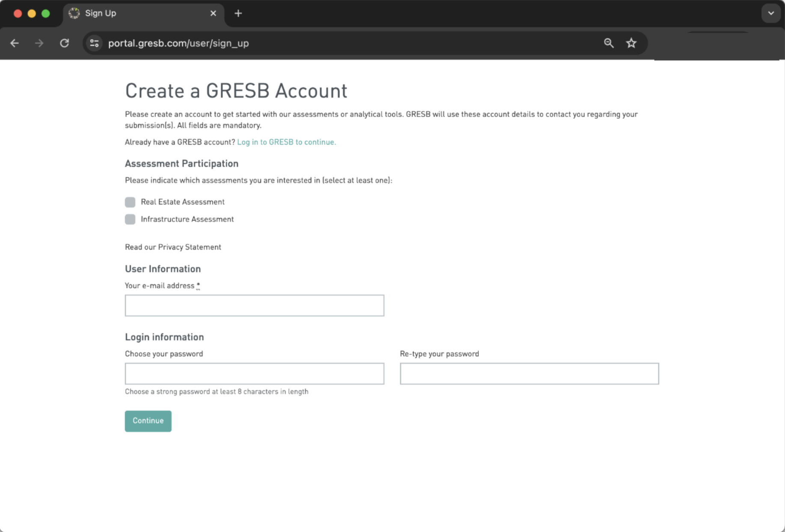Open a new tab with plus icon
This screenshot has height=532, width=785.
click(x=238, y=14)
